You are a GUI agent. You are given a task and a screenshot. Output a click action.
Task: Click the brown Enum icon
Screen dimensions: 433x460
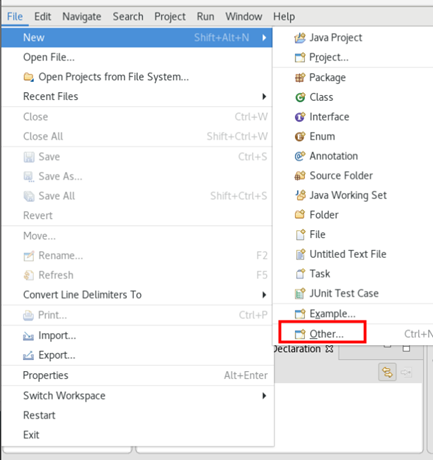click(x=300, y=137)
